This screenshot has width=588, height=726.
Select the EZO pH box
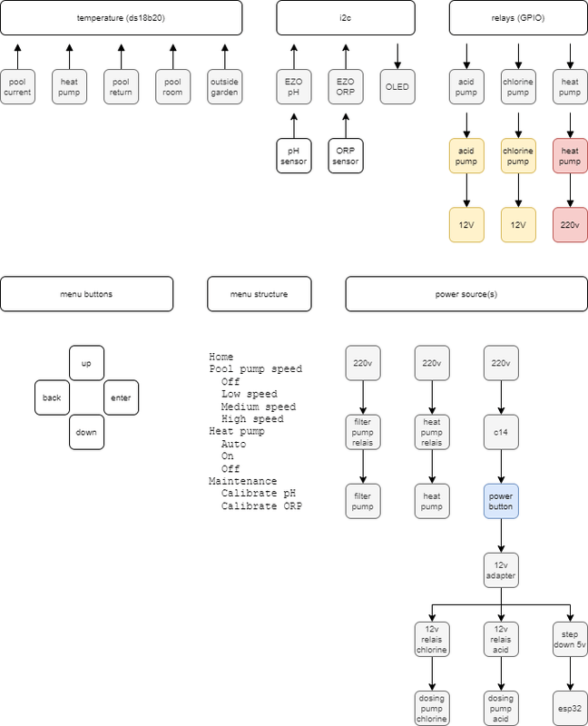click(x=294, y=86)
